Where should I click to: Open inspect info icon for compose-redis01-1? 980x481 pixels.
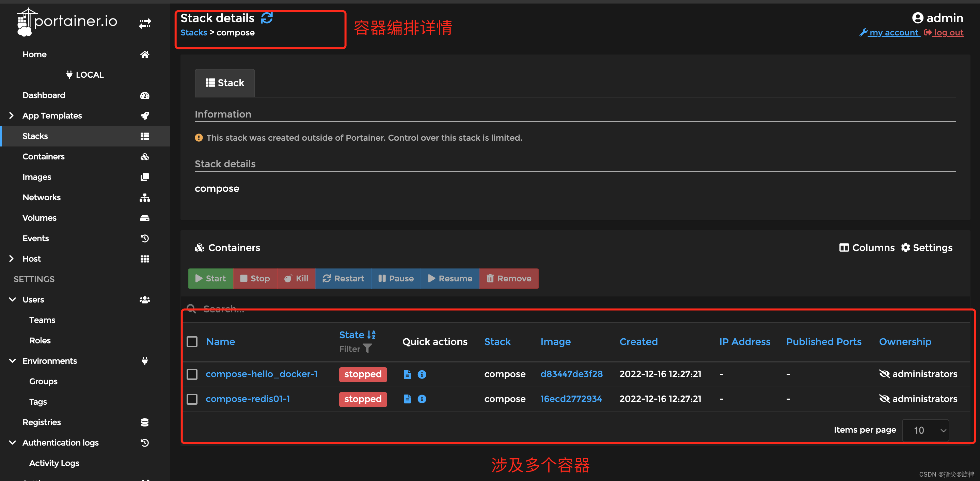coord(422,399)
